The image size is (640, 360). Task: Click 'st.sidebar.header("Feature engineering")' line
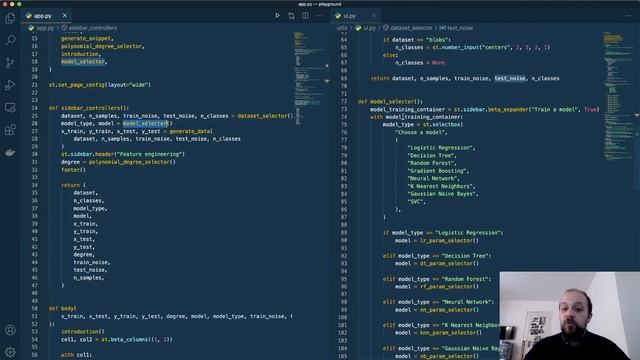pos(123,154)
